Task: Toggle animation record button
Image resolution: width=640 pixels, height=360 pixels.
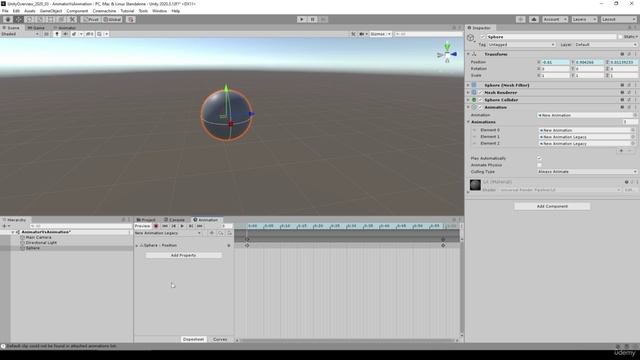Action: pos(156,226)
